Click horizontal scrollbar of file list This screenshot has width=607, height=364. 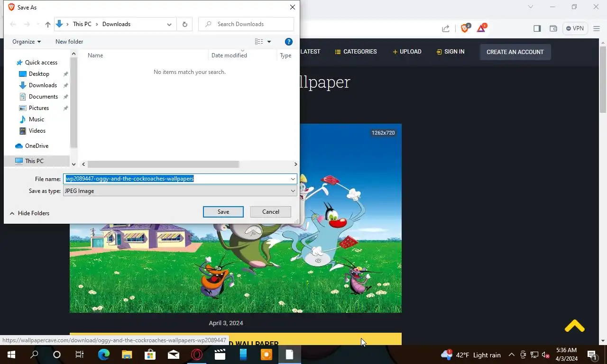[x=163, y=164]
